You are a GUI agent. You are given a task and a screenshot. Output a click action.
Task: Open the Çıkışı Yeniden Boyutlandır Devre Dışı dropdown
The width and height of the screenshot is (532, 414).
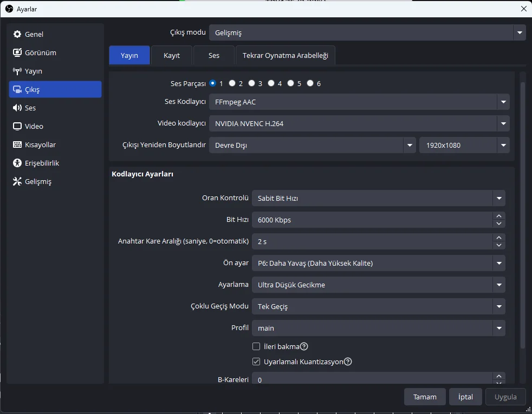coord(313,145)
